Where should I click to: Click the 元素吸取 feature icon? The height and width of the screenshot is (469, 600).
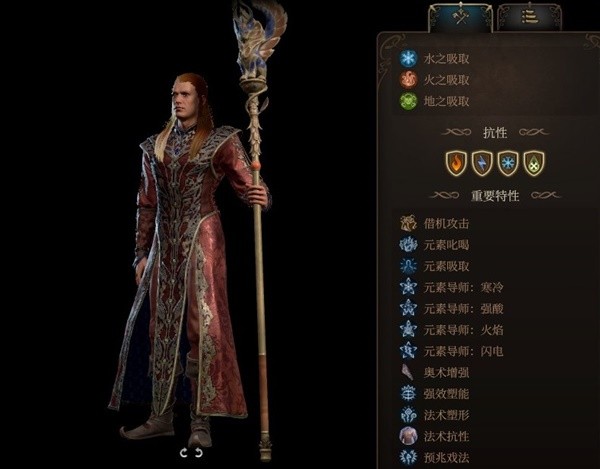pyautogui.click(x=408, y=266)
